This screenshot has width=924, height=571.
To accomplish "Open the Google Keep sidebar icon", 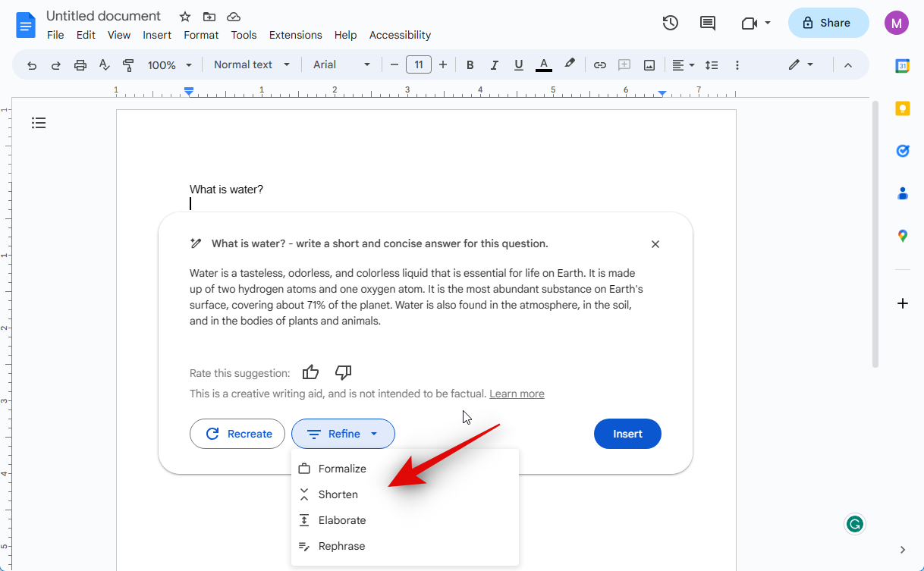I will [902, 108].
